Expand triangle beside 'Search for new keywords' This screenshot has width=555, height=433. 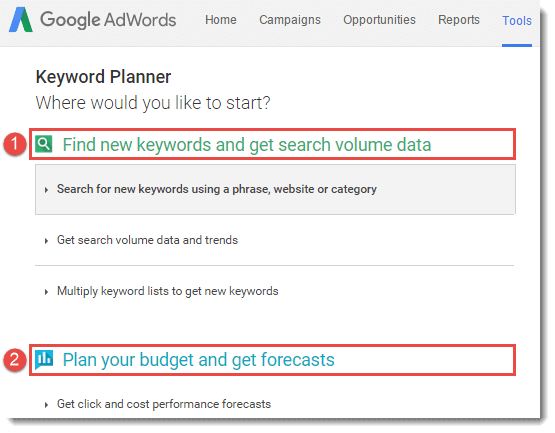46,190
